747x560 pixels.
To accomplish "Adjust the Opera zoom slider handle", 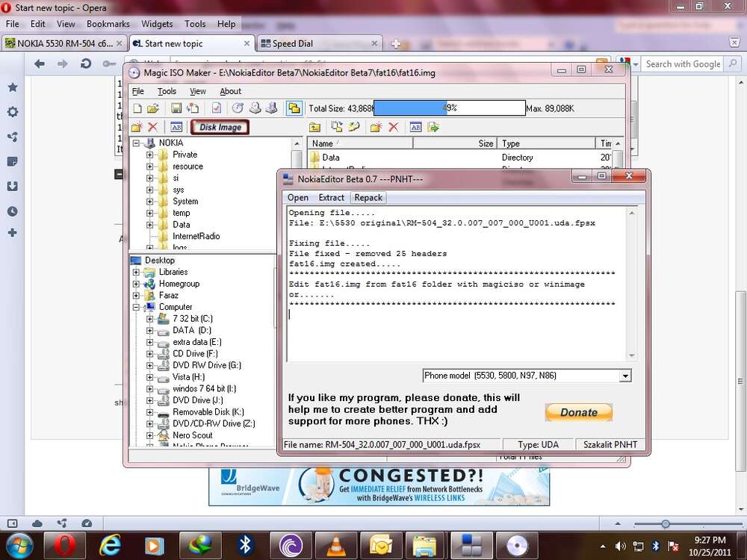I will [x=666, y=524].
